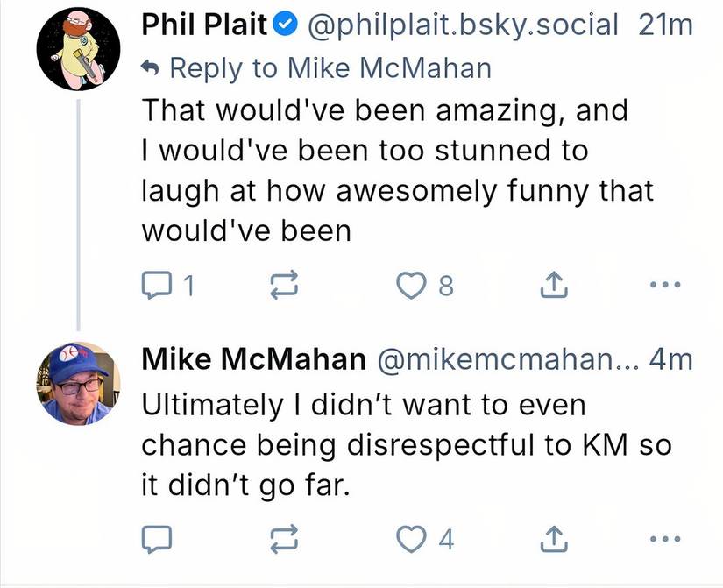
Task: Click the Phil Plait display name
Action: click(x=204, y=25)
